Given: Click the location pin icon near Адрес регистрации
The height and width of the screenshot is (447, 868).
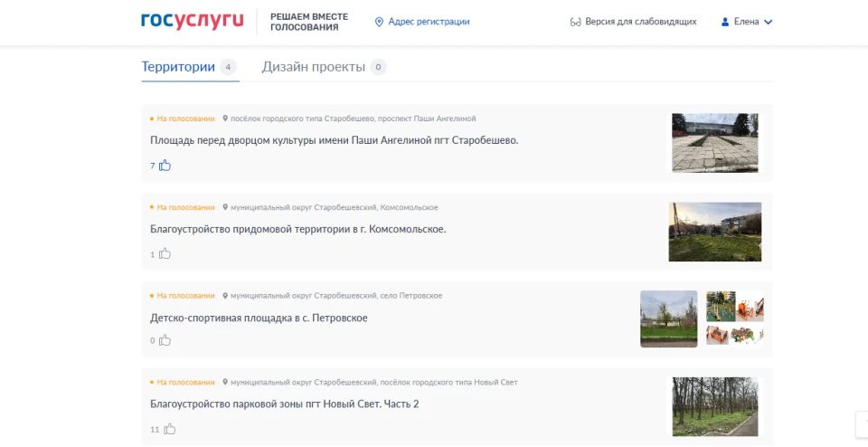Looking at the screenshot, I should [379, 22].
